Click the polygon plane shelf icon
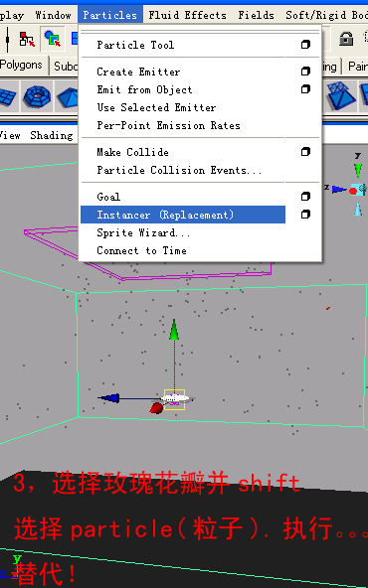The width and height of the screenshot is (368, 588). tap(7, 96)
